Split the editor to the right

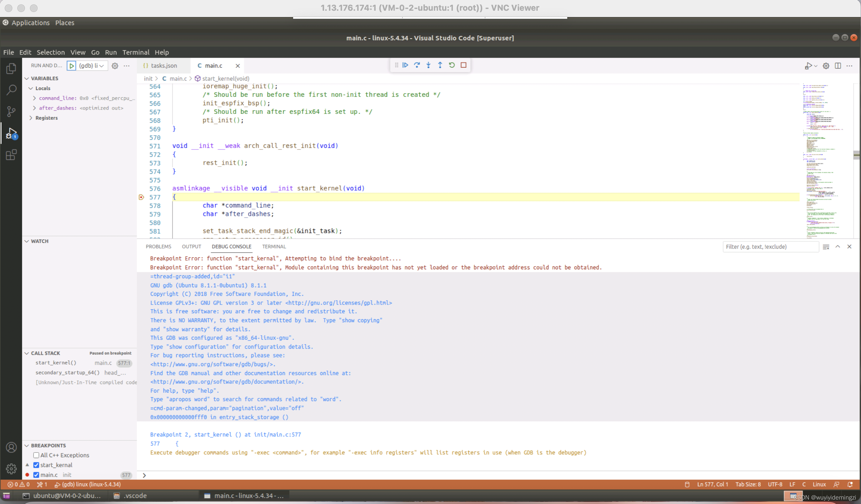click(838, 66)
